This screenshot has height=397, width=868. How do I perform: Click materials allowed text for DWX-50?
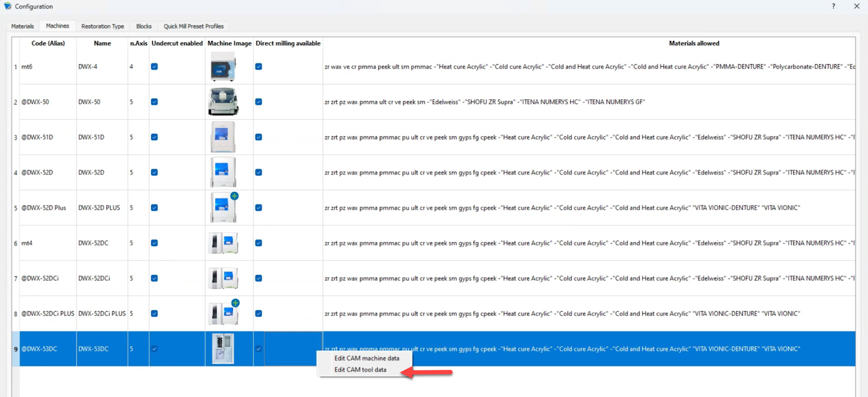484,102
